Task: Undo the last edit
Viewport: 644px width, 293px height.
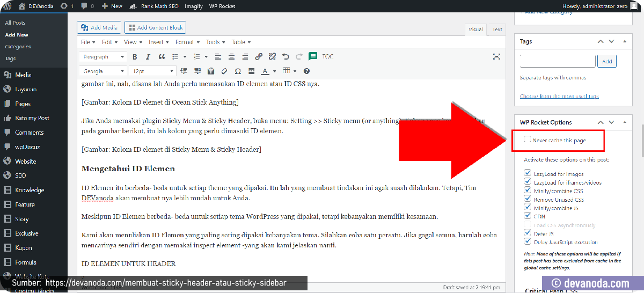Action: (286, 56)
